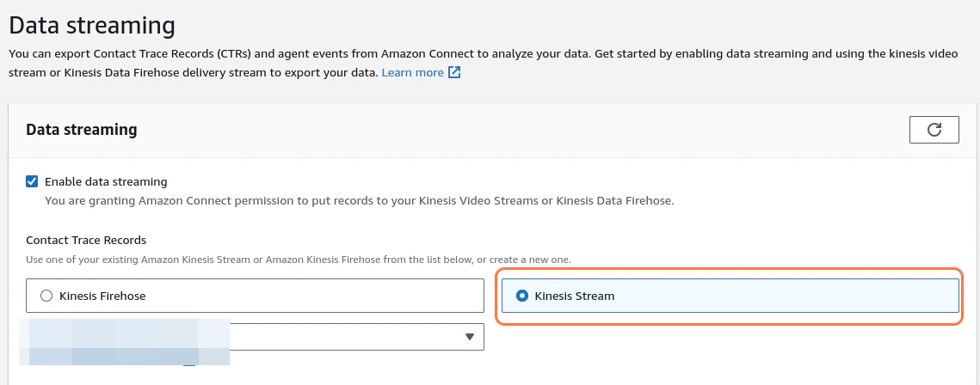The image size is (980, 385).
Task: Uncheck the Enable data streaming checkbox
Action: [x=32, y=181]
